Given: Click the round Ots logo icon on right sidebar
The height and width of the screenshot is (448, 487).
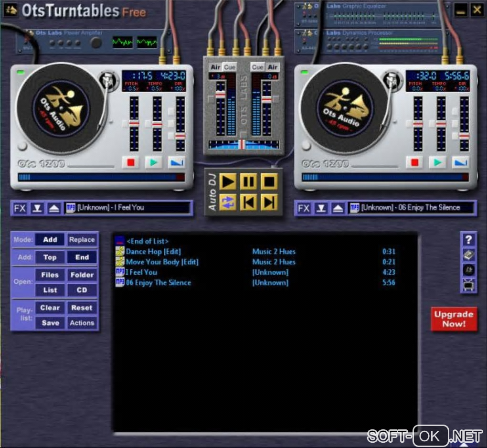Looking at the screenshot, I should tap(469, 270).
